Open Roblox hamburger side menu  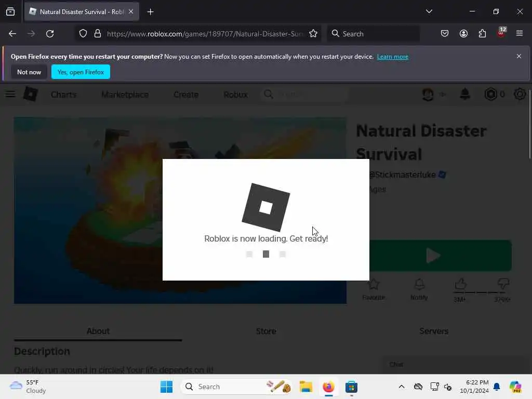pyautogui.click(x=10, y=95)
